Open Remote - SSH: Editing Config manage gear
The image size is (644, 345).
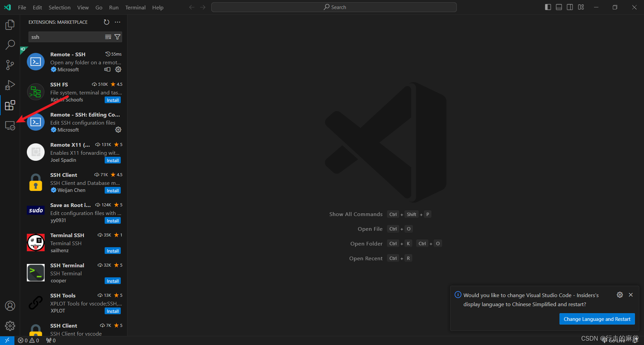coord(118,130)
